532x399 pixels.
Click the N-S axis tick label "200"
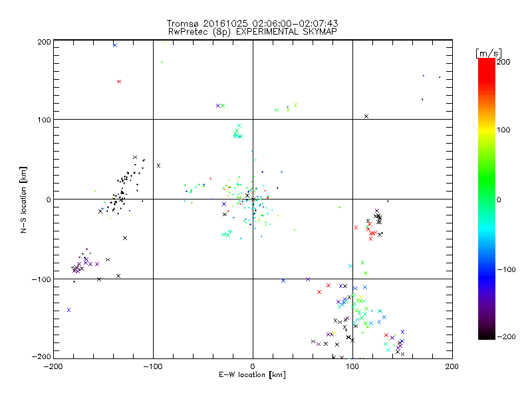pos(44,42)
